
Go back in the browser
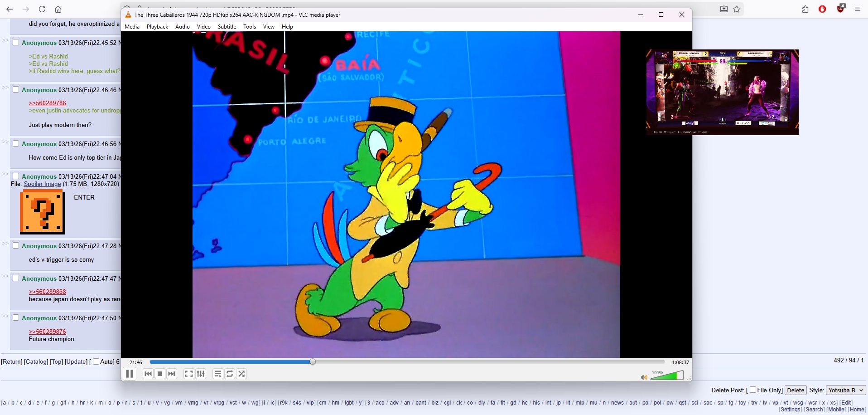tap(9, 9)
